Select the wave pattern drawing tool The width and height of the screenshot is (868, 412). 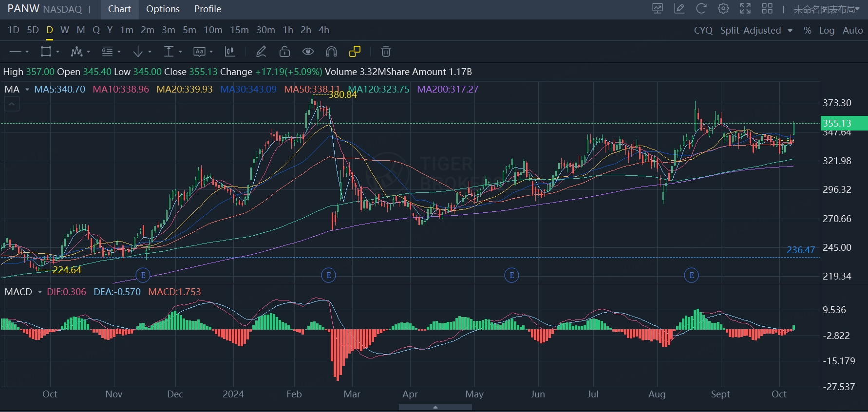click(x=76, y=52)
